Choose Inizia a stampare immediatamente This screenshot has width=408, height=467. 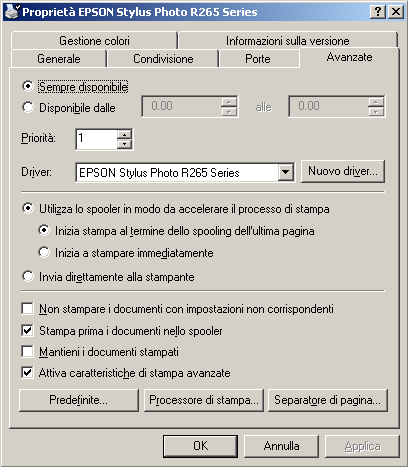(44, 252)
